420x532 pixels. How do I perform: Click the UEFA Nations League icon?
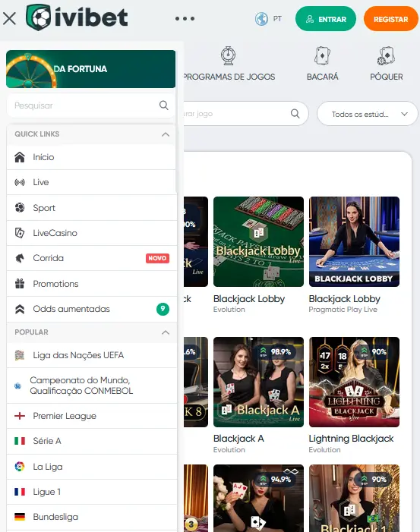(x=20, y=355)
